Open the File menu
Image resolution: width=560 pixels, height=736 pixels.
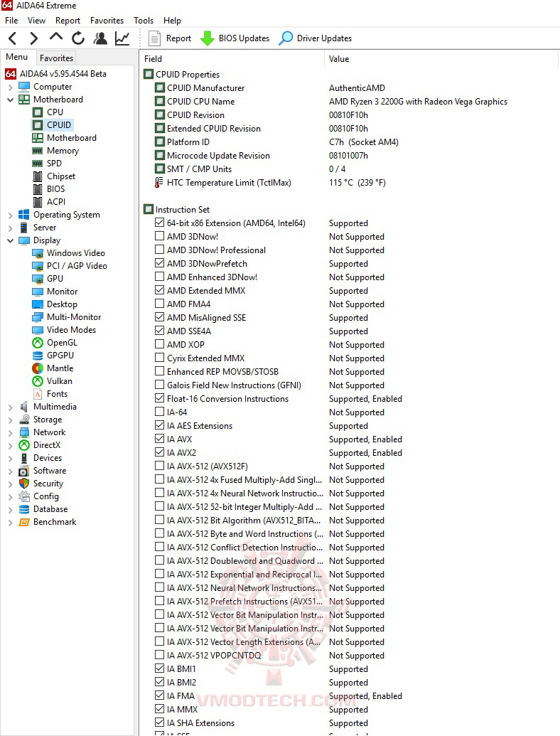pyautogui.click(x=11, y=21)
